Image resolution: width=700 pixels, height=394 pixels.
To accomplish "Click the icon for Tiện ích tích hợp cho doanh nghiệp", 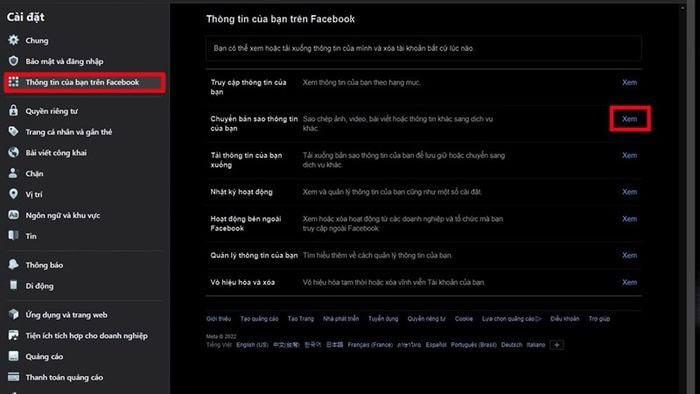I will click(13, 335).
